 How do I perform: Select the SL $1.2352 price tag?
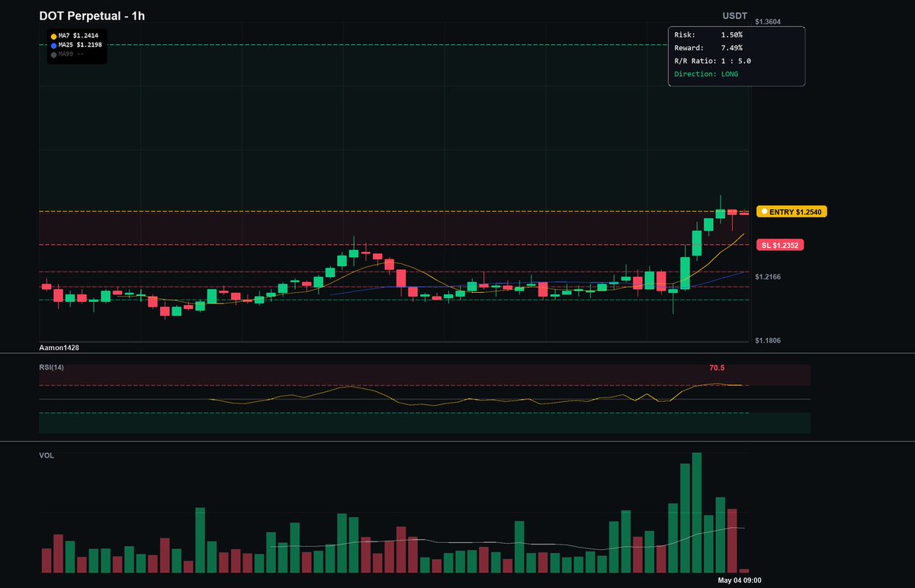coord(779,245)
